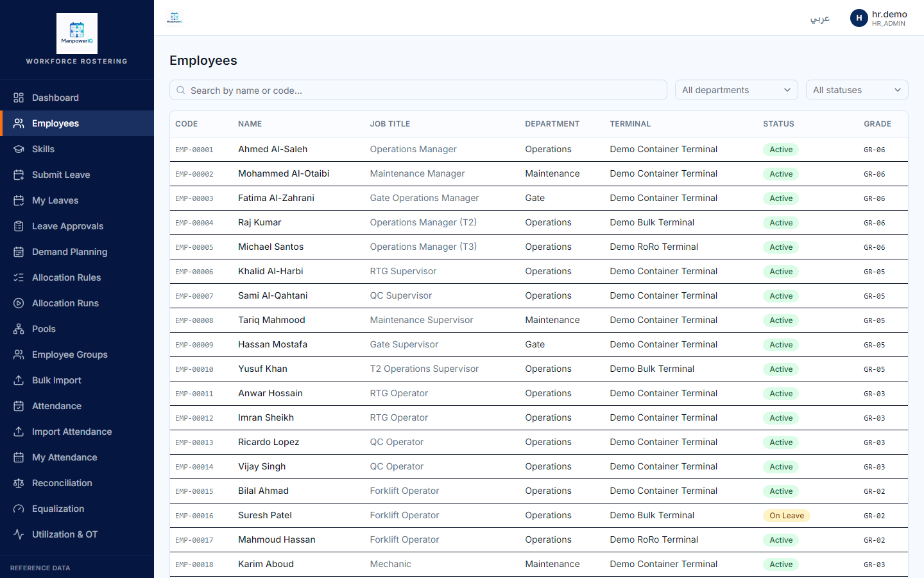Click employee Karim Aboud
Viewport: 924px width, 578px height.
coord(266,564)
